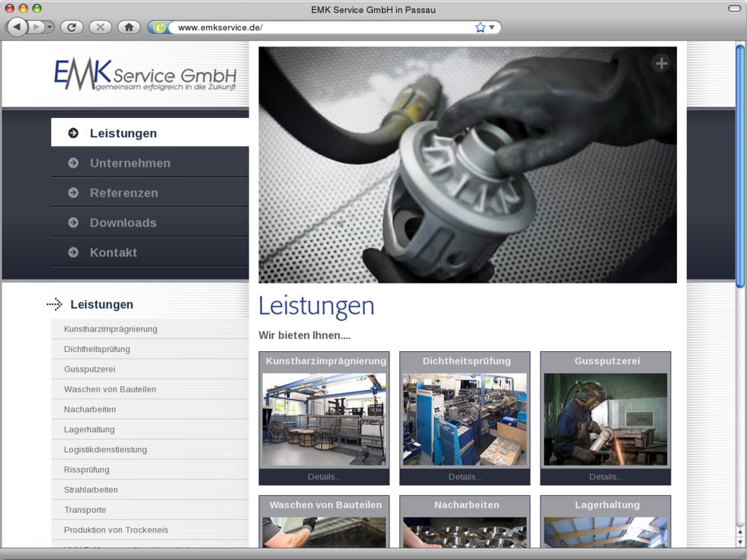The image size is (747, 560).
Task: Open the Kunstharzimprägnierung card thumbnail
Action: coord(324,419)
